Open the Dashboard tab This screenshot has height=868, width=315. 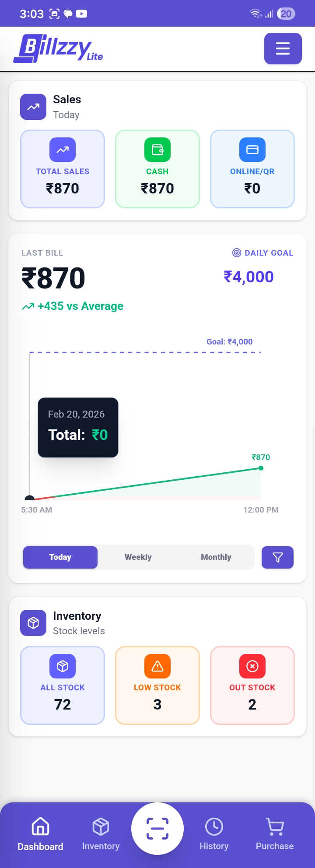click(40, 834)
